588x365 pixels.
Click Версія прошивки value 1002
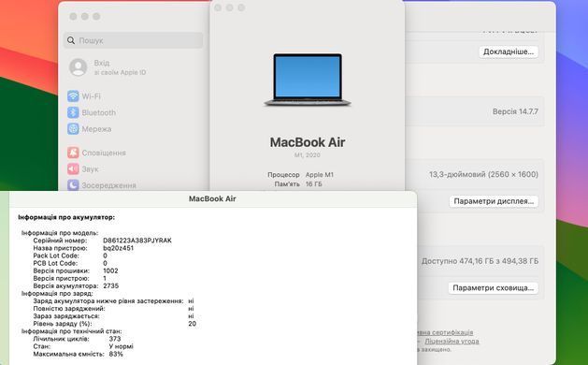(x=110, y=270)
